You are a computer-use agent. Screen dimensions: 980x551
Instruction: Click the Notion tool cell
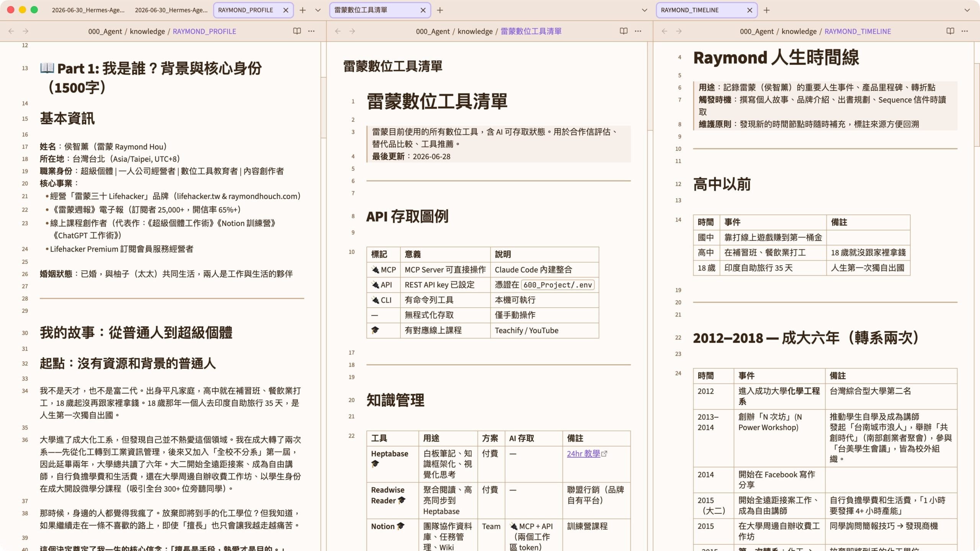click(x=392, y=535)
